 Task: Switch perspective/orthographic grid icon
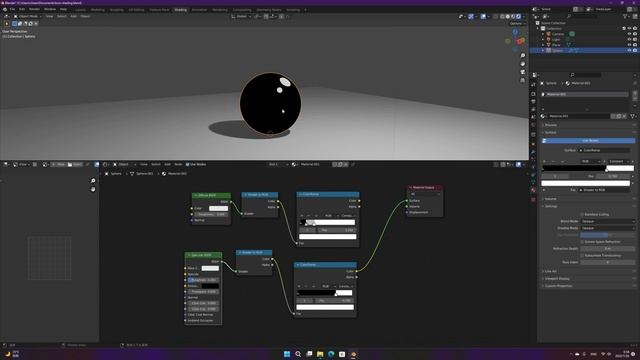pos(522,80)
